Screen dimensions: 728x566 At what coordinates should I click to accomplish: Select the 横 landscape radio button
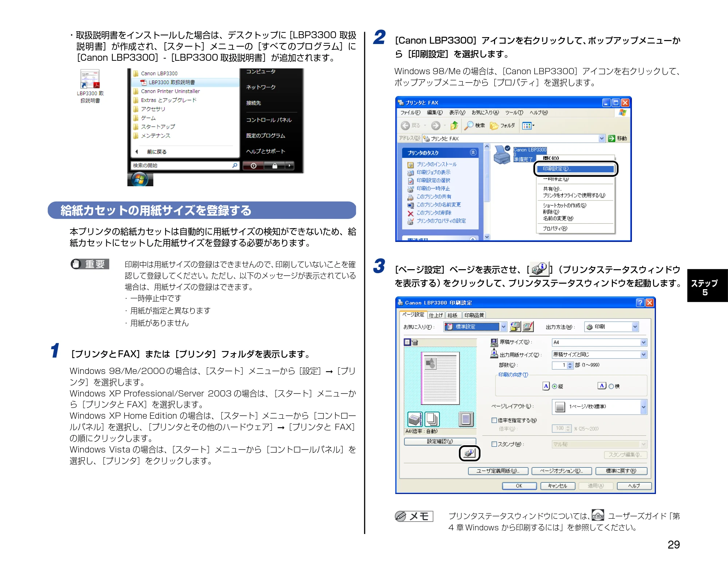[611, 386]
